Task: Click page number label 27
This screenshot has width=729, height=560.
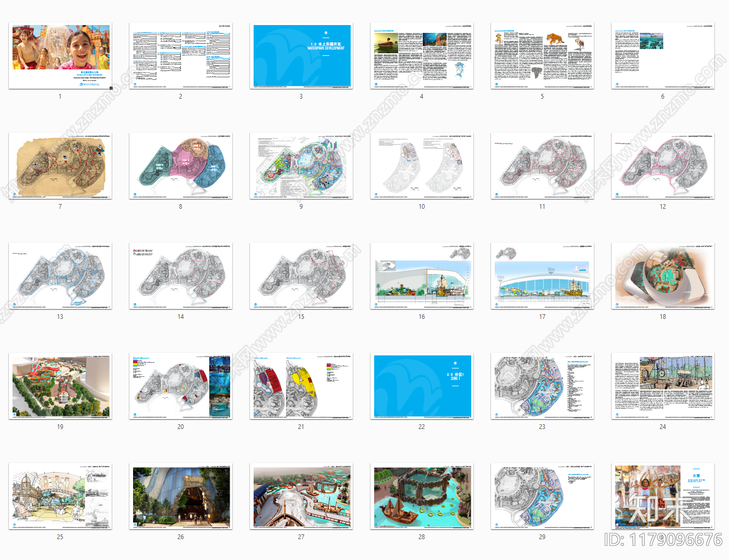Action: pyautogui.click(x=301, y=537)
